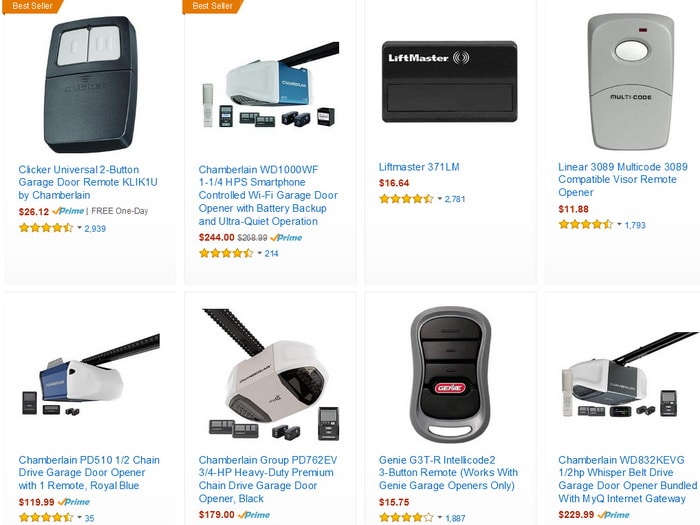View the 2,781 customer reviews for Liftmaster
Image resolution: width=700 pixels, height=525 pixels.
[x=455, y=199]
